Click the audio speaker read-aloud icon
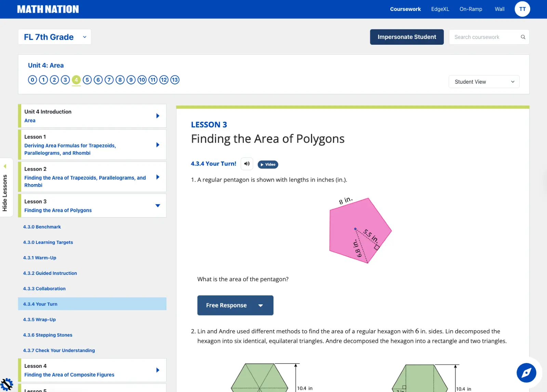 (x=247, y=164)
